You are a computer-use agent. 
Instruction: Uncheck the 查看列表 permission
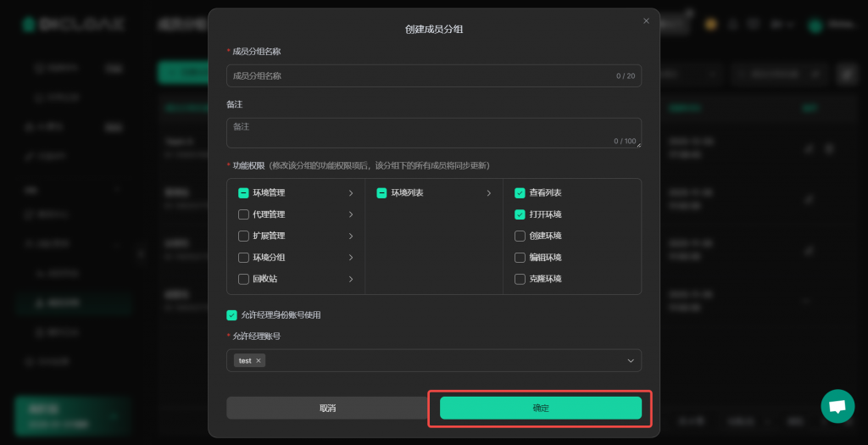point(520,193)
